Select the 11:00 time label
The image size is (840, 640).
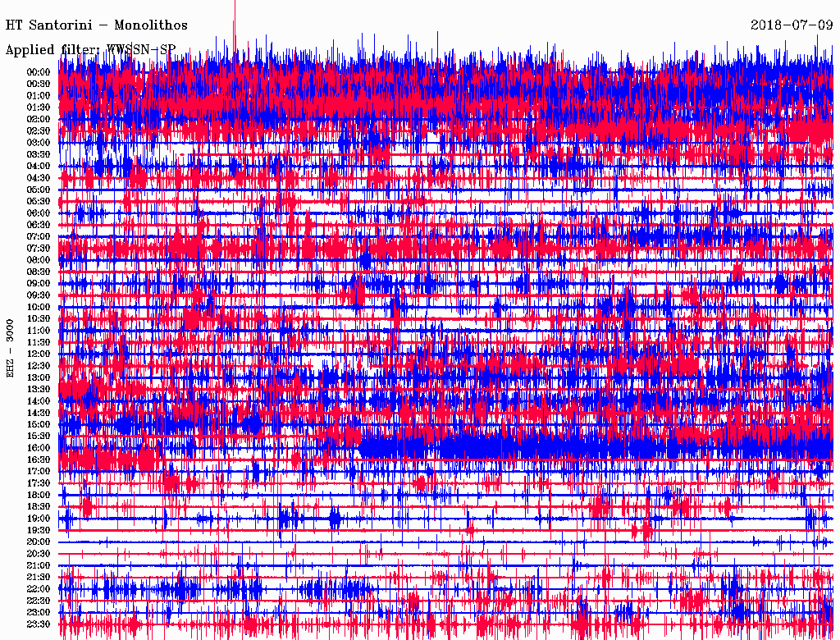coord(39,331)
